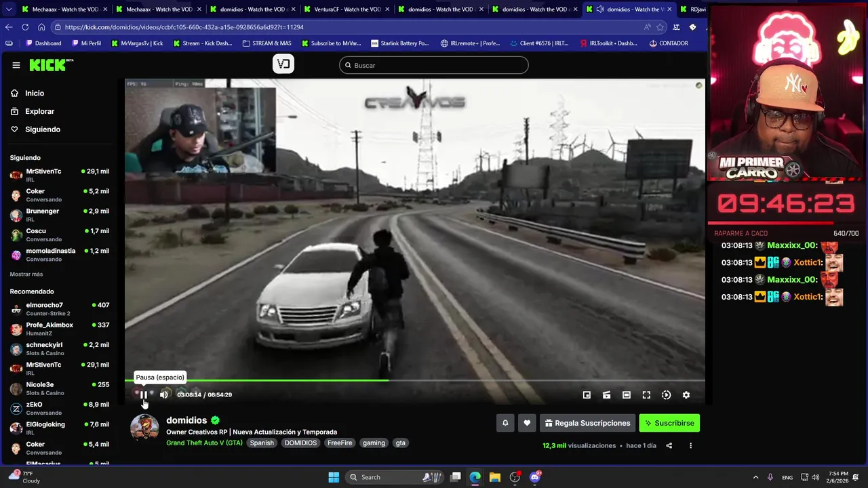Viewport: 868px width, 488px height.
Task: Open Coscu channel in sidebar
Action: click(60, 235)
